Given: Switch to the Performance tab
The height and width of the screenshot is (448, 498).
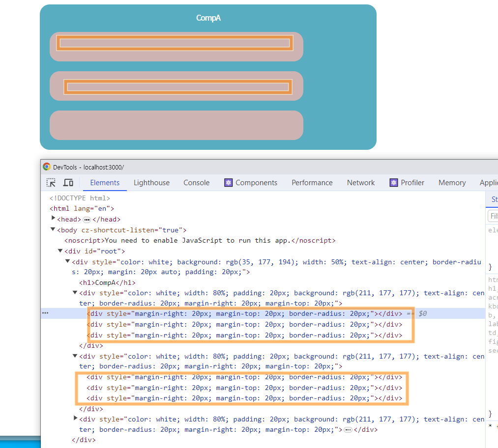Looking at the screenshot, I should (x=312, y=183).
